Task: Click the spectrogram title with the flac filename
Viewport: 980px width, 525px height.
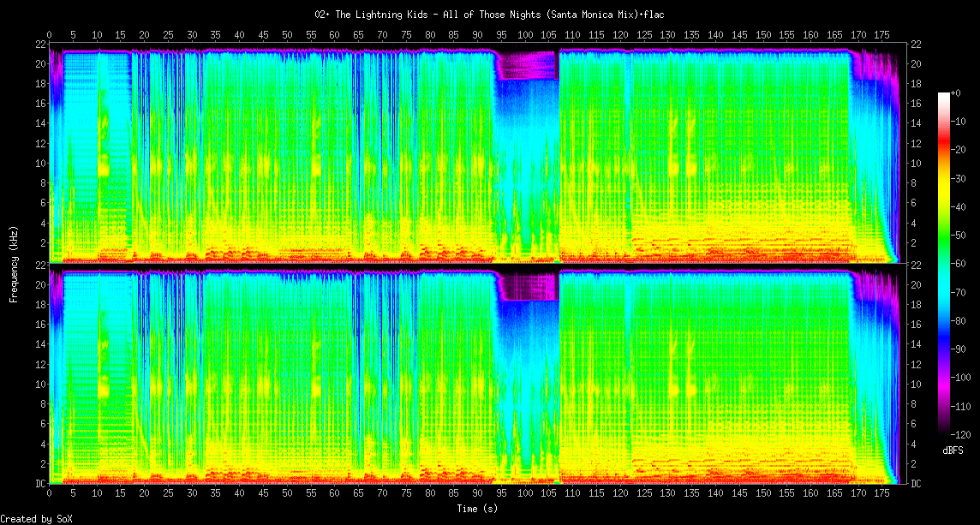Action: (x=489, y=15)
